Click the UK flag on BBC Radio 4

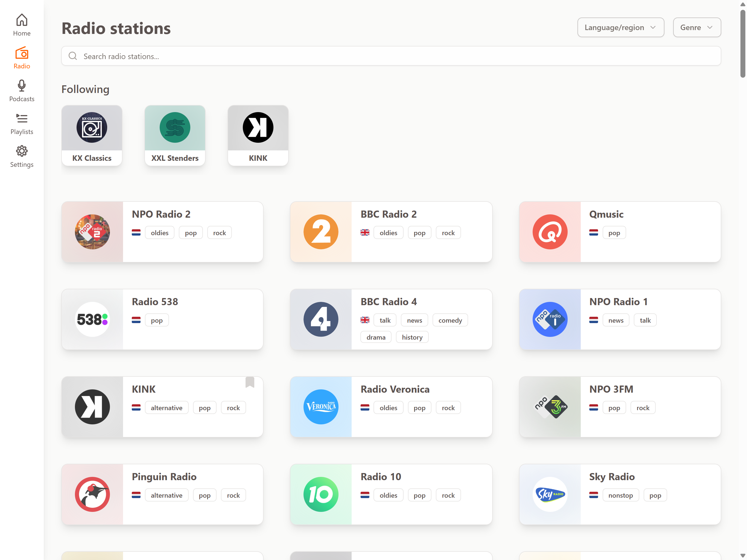(365, 320)
